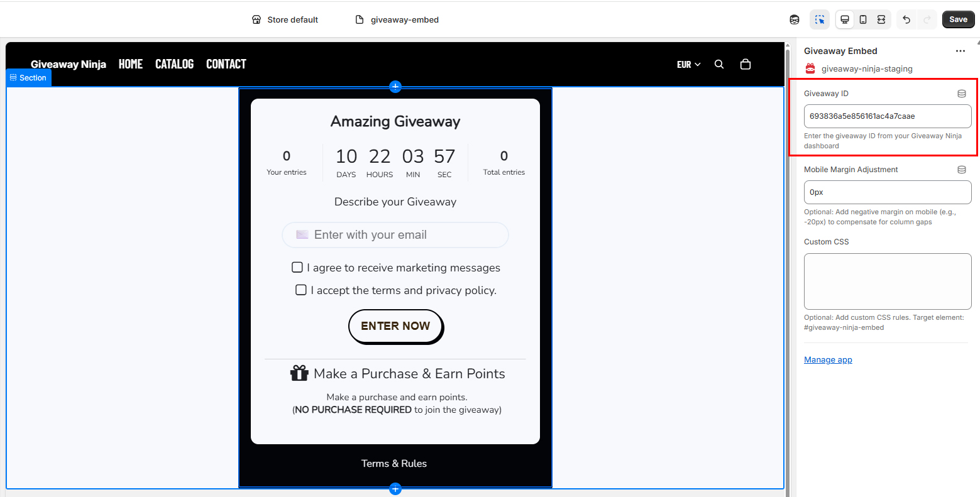Expand the EUR currency dropdown
This screenshot has height=497, width=980.
688,64
